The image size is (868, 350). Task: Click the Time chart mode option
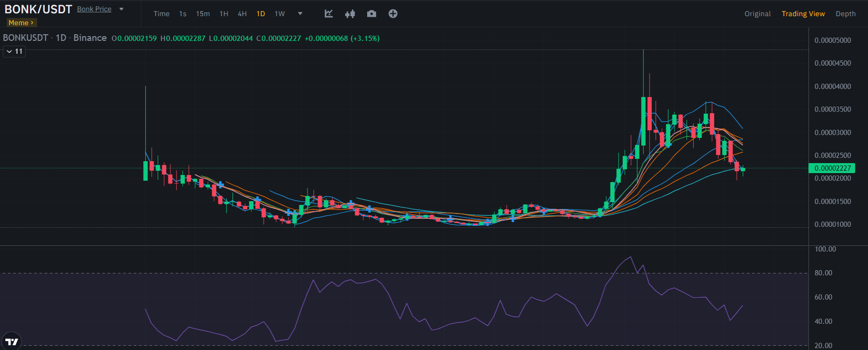[161, 14]
